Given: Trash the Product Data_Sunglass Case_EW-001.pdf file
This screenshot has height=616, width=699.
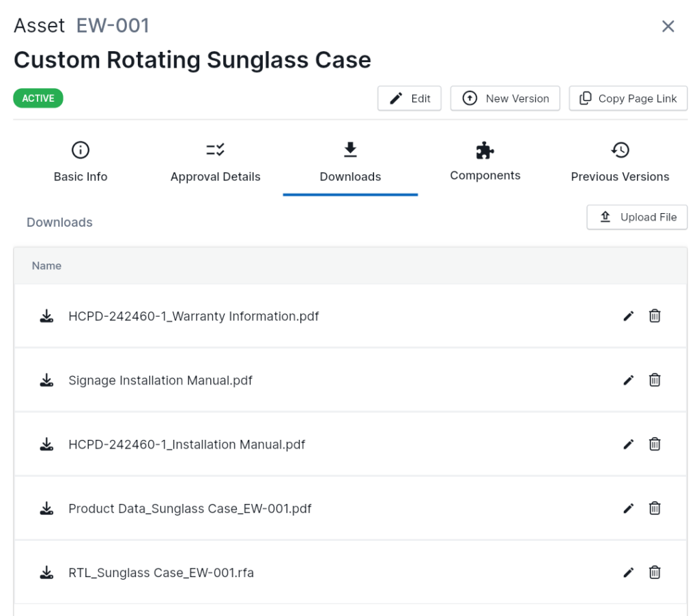Looking at the screenshot, I should 655,509.
